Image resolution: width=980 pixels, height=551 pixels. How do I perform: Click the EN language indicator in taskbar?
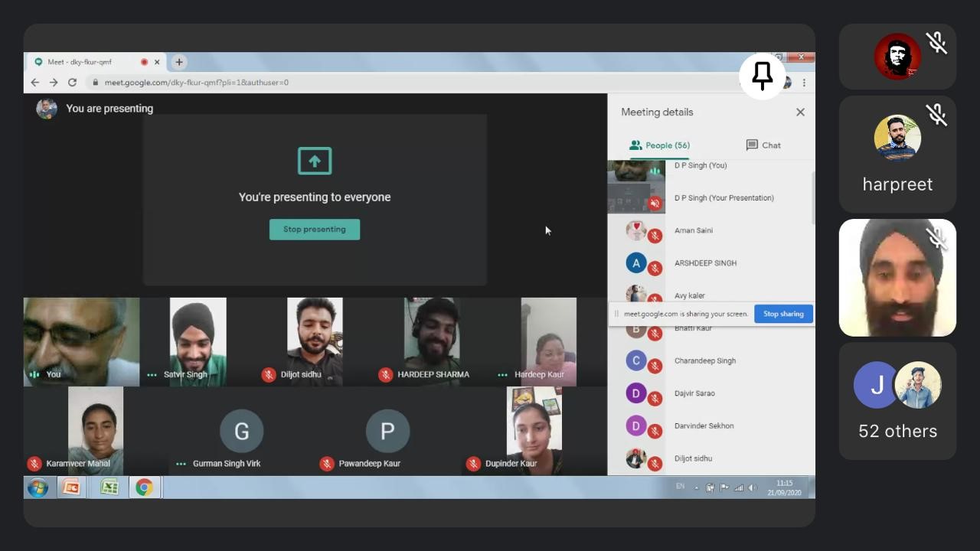(680, 487)
